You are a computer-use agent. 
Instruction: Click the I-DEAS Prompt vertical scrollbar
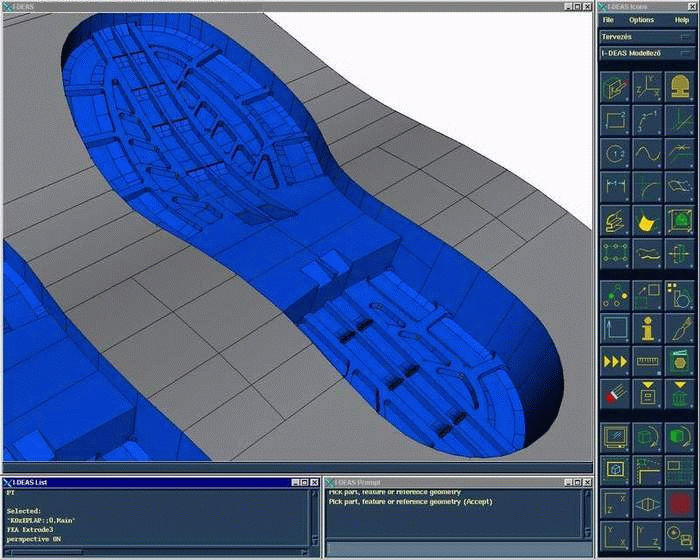click(588, 513)
